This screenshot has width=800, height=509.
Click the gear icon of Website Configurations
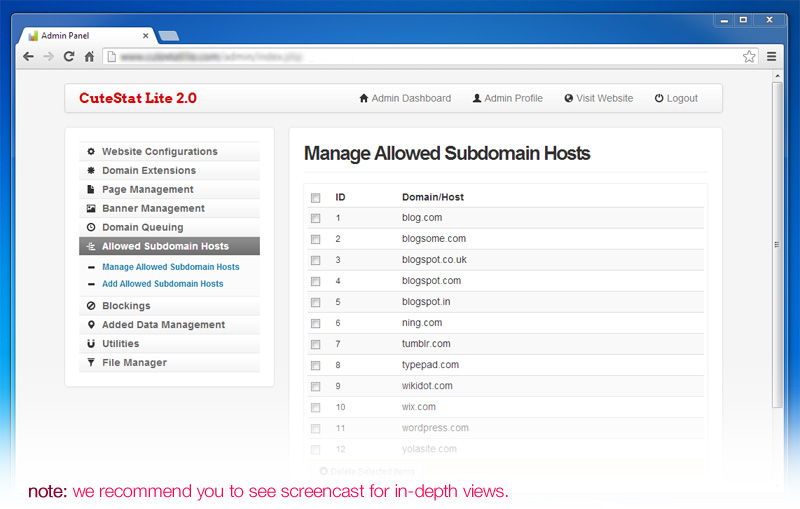pos(91,151)
